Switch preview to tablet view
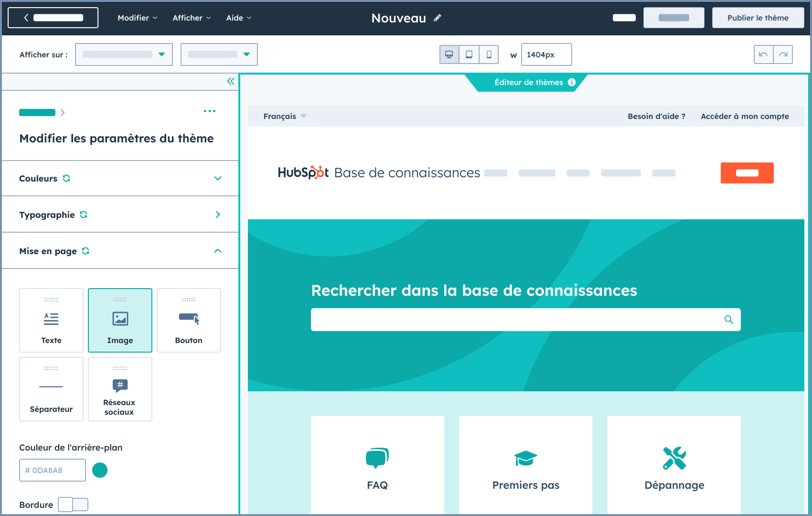This screenshot has width=812, height=516. point(469,54)
